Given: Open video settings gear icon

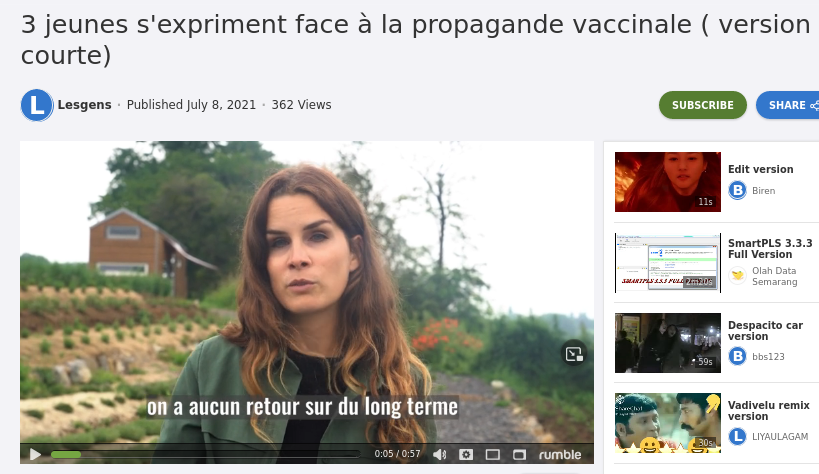Looking at the screenshot, I should [x=466, y=455].
